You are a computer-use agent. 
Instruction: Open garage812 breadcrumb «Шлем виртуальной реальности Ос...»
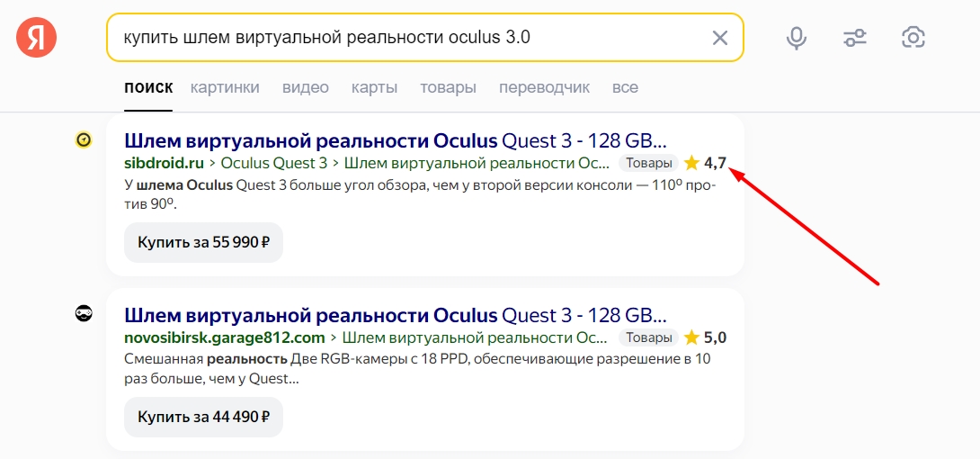point(477,337)
